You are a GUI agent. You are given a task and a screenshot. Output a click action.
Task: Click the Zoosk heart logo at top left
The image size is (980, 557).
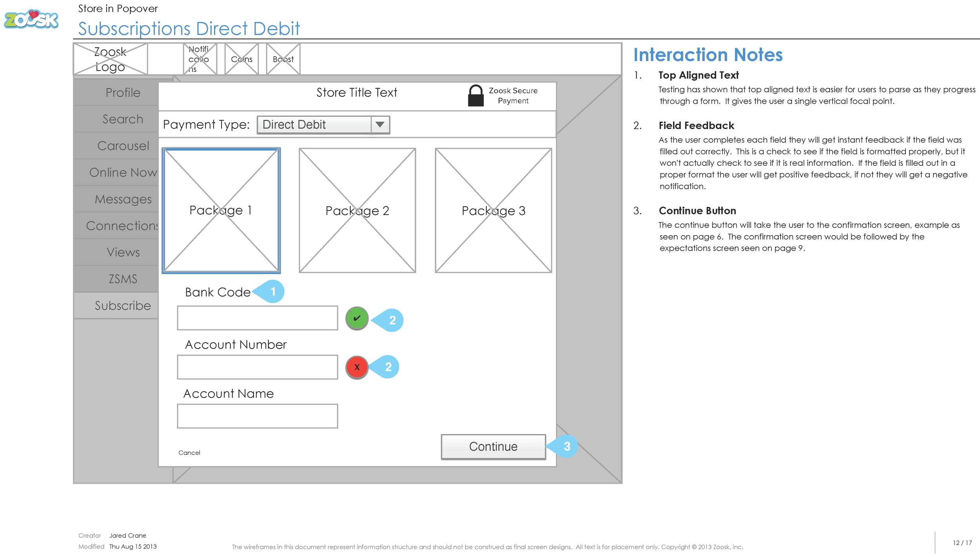coord(31,20)
